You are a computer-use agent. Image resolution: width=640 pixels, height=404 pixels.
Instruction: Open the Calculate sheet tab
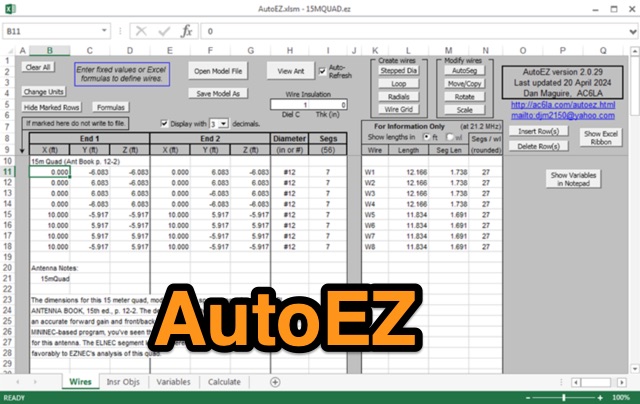[x=224, y=382]
